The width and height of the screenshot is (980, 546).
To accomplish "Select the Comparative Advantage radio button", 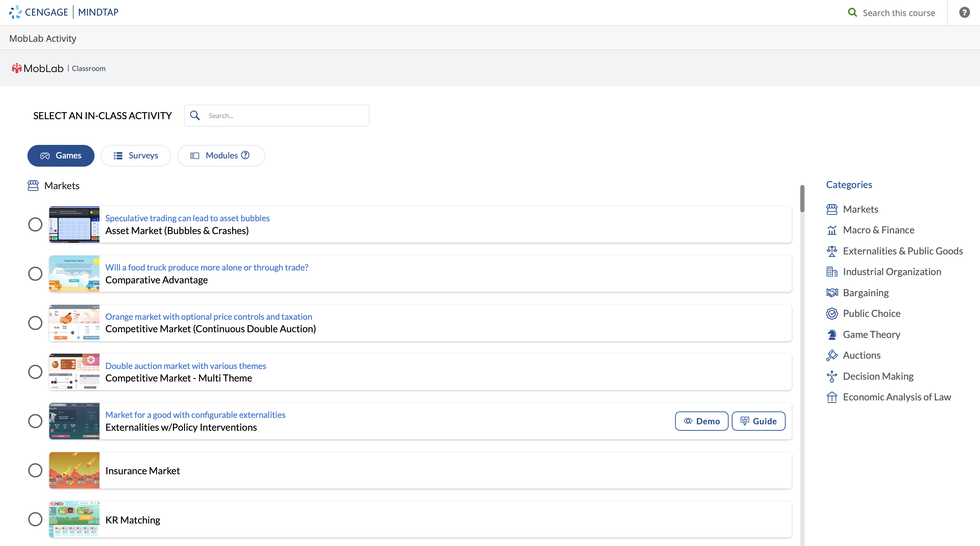I will coord(35,273).
